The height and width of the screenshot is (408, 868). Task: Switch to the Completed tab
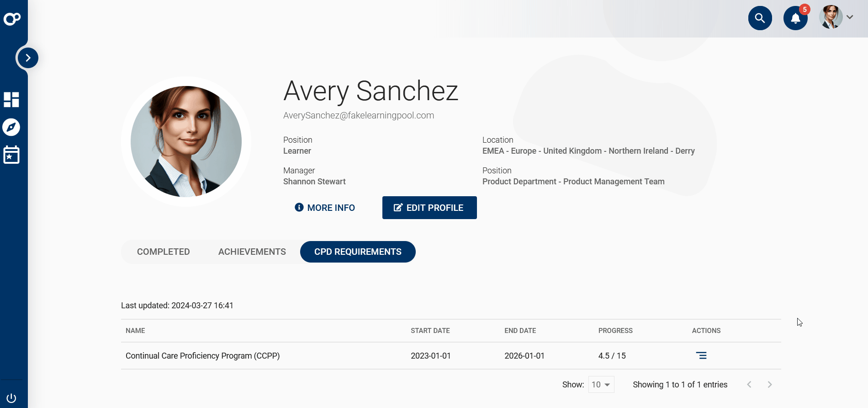pos(163,252)
